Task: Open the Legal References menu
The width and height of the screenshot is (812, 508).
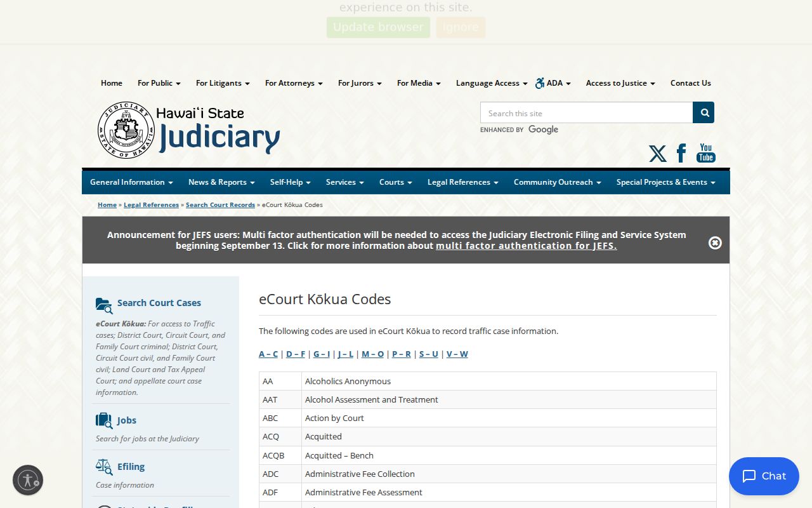Action: [x=463, y=182]
